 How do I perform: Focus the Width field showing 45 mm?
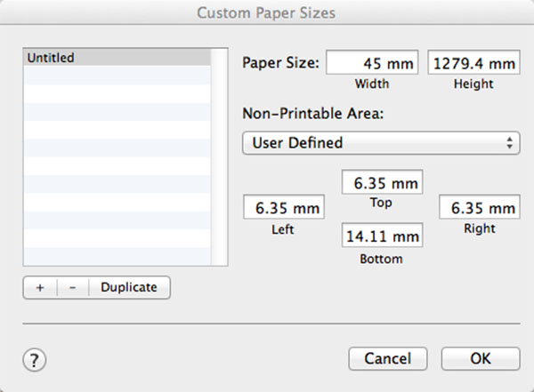point(365,63)
